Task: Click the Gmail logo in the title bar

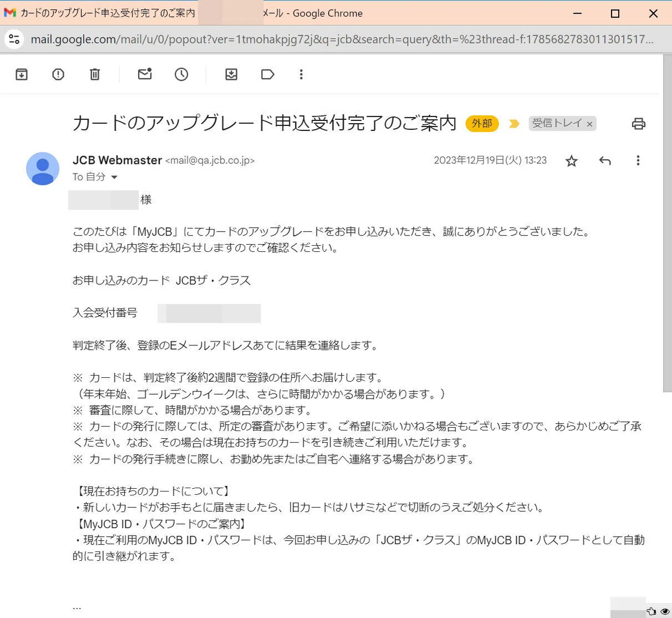Action: (10, 13)
